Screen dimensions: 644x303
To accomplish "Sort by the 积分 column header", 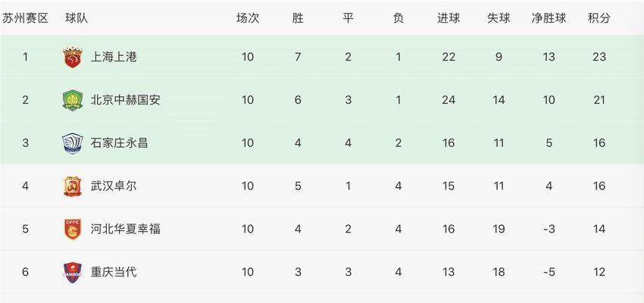I will coord(599,18).
